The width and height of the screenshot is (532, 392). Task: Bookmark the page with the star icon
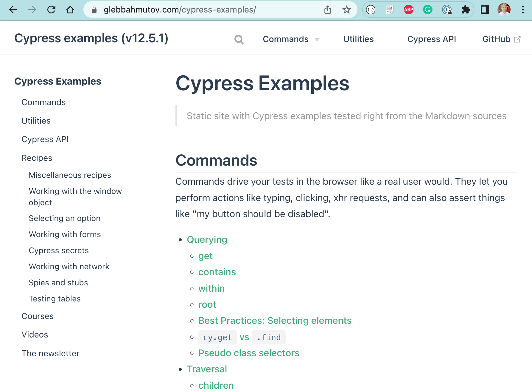point(347,10)
